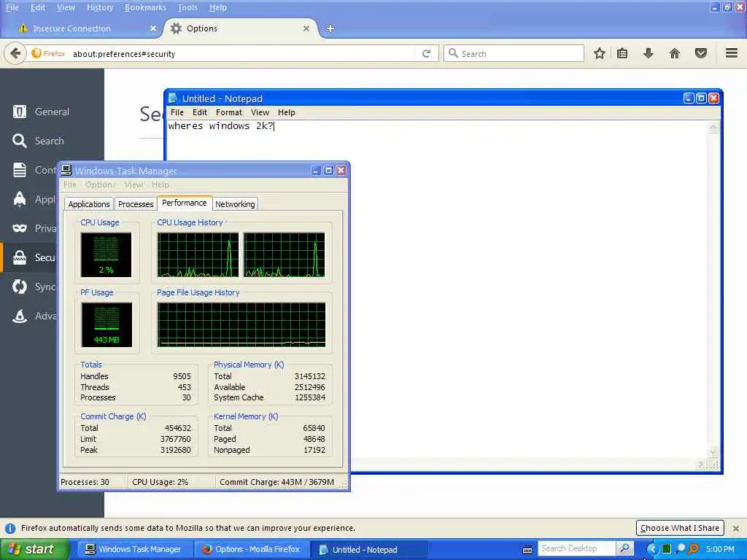Click the Search Desktop field in taskbar
747x560 pixels.
(576, 548)
